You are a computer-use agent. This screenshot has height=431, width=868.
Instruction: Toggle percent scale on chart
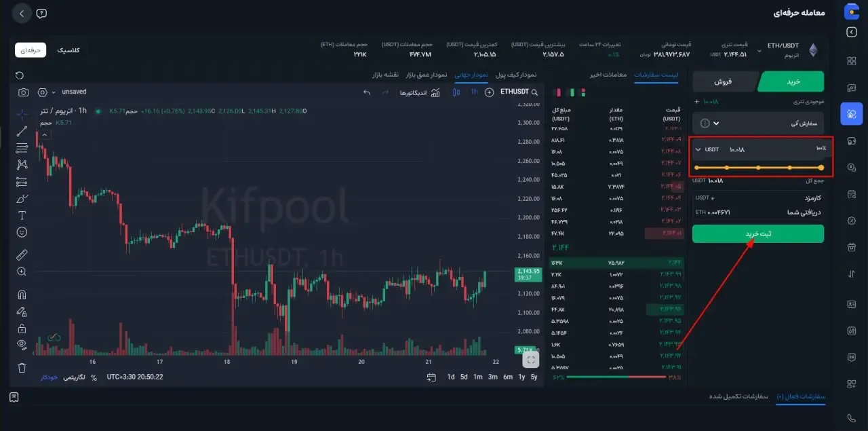(94, 377)
